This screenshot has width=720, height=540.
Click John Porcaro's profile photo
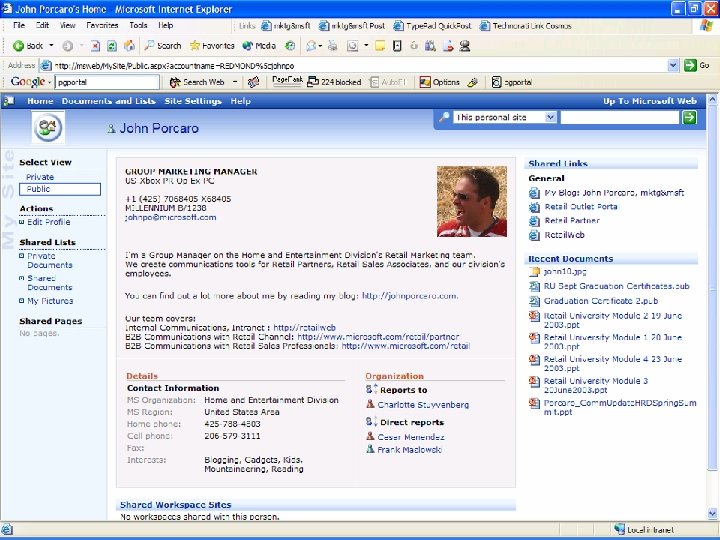[x=472, y=201]
